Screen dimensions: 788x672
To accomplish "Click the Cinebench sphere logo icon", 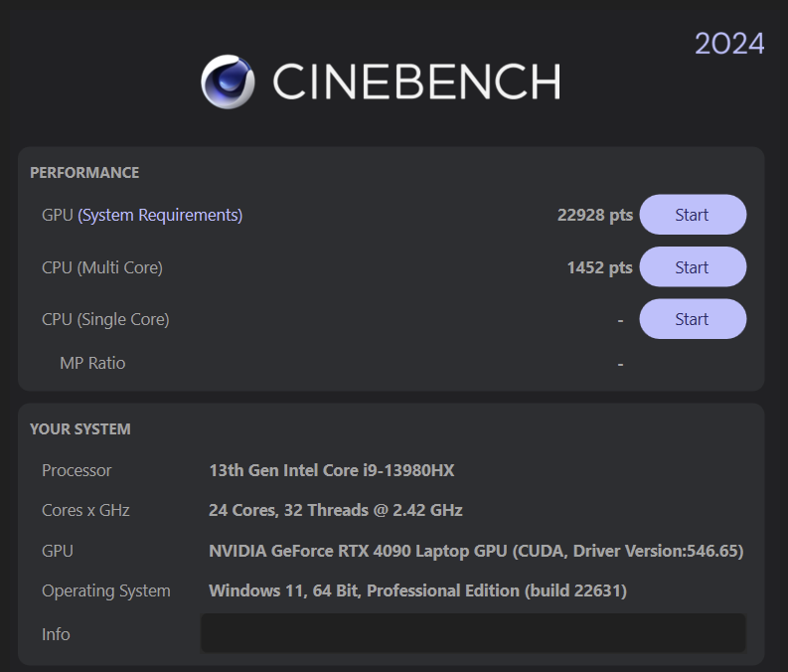I will click(x=228, y=81).
